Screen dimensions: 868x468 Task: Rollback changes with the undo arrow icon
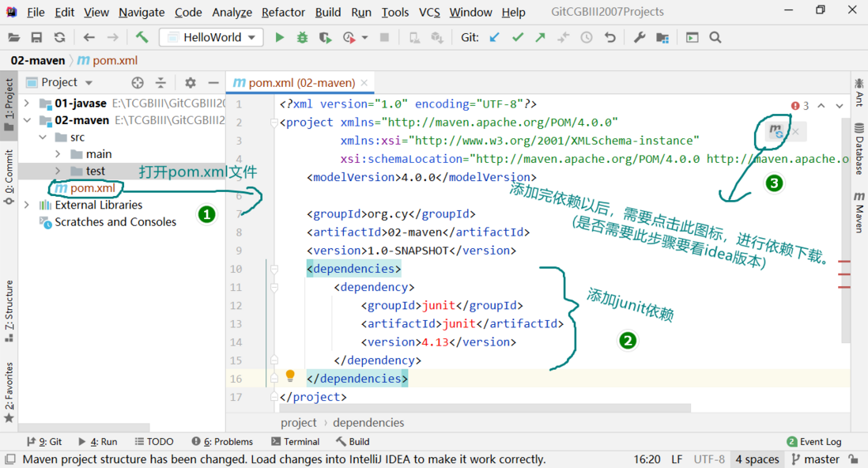(610, 37)
